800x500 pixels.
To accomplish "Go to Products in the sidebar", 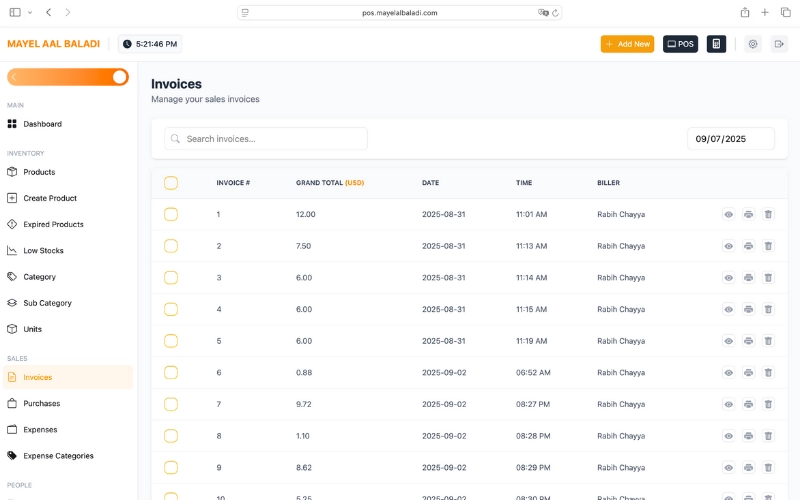I will point(39,172).
